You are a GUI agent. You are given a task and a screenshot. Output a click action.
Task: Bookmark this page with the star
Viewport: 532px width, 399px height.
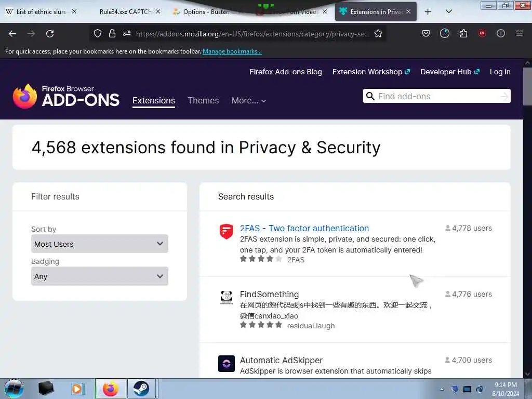378,33
